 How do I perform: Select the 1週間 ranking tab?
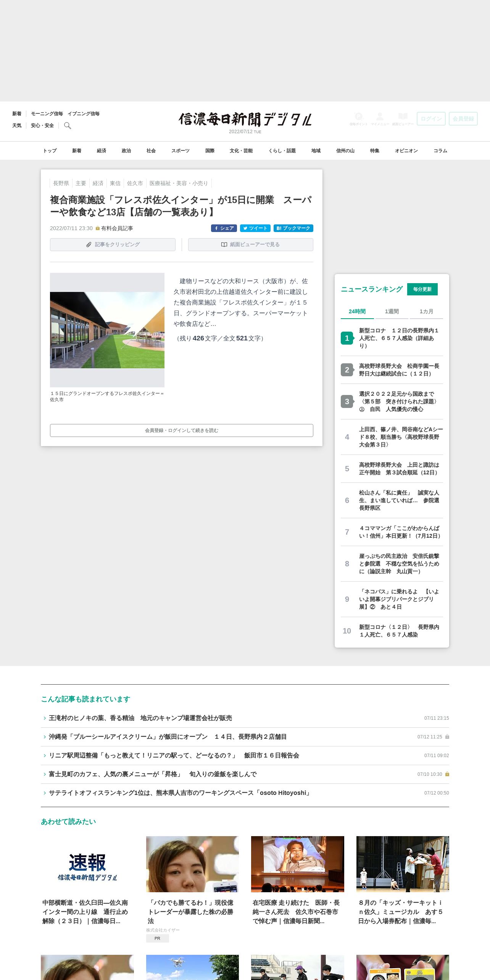click(x=392, y=311)
